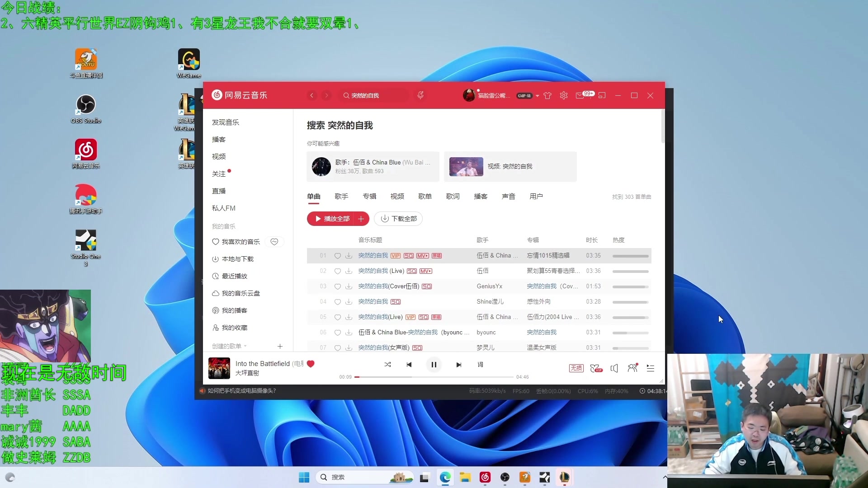Like song 05 突然的自我(Live)
The height and width of the screenshot is (488, 868).
pyautogui.click(x=337, y=317)
